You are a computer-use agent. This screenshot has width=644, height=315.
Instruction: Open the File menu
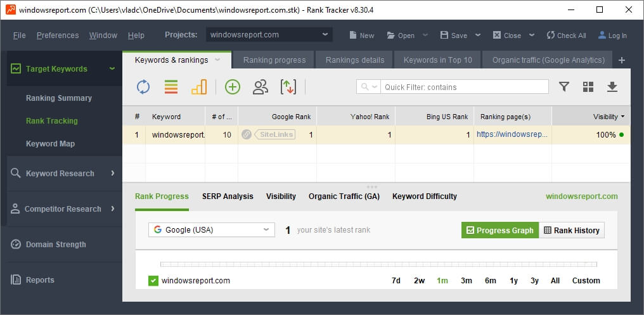point(19,35)
